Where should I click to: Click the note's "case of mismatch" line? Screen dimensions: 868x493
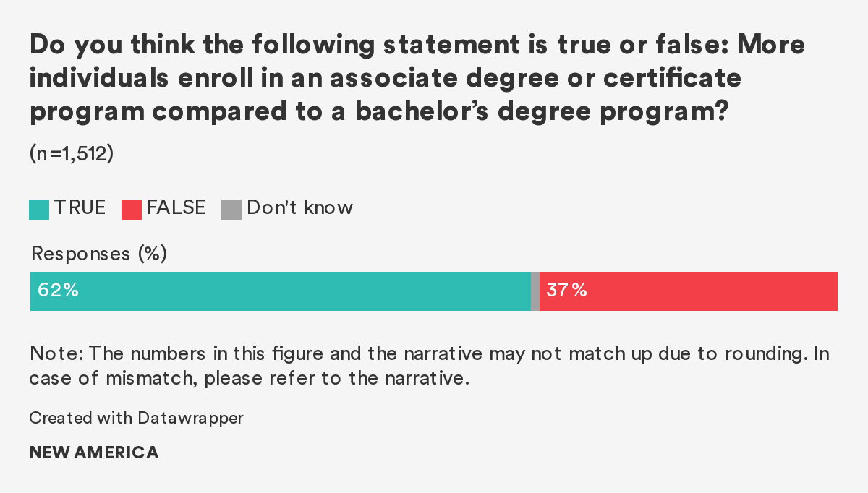click(x=250, y=378)
